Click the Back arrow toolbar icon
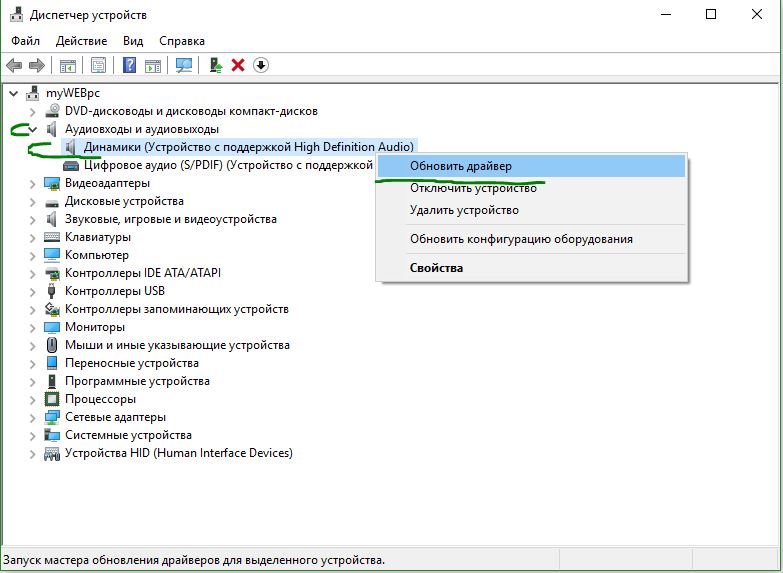This screenshot has height=573, width=783. (14, 65)
